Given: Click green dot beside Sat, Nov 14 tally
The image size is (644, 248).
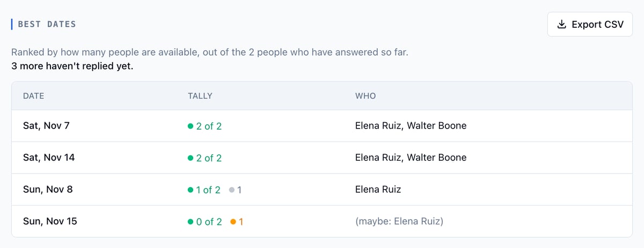Looking at the screenshot, I should [x=191, y=158].
